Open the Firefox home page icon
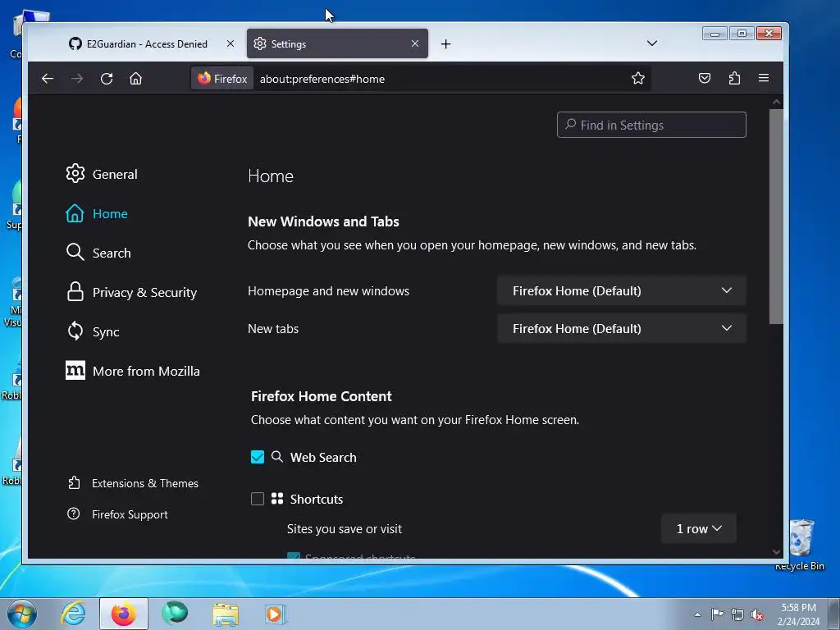This screenshot has width=840, height=630. click(135, 79)
